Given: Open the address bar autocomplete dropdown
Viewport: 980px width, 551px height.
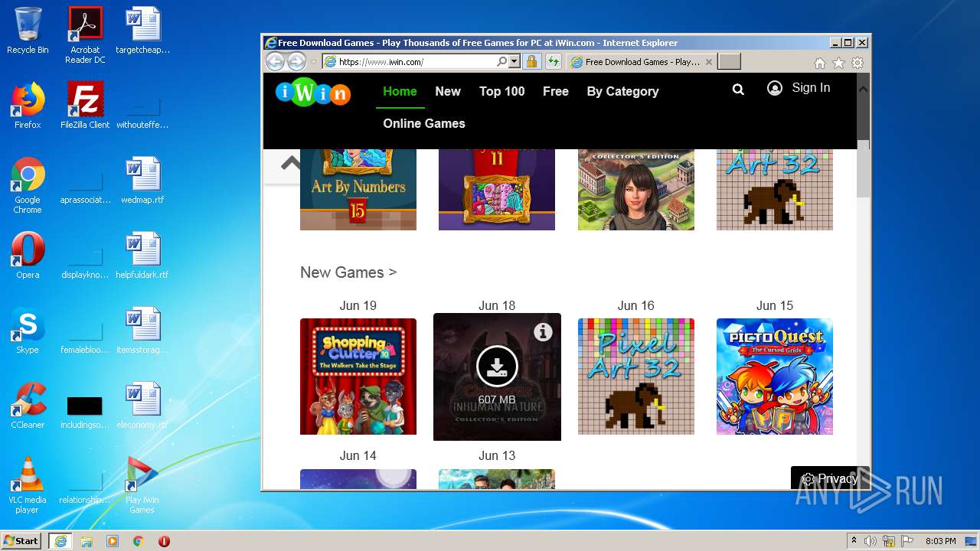Looking at the screenshot, I should pos(514,62).
